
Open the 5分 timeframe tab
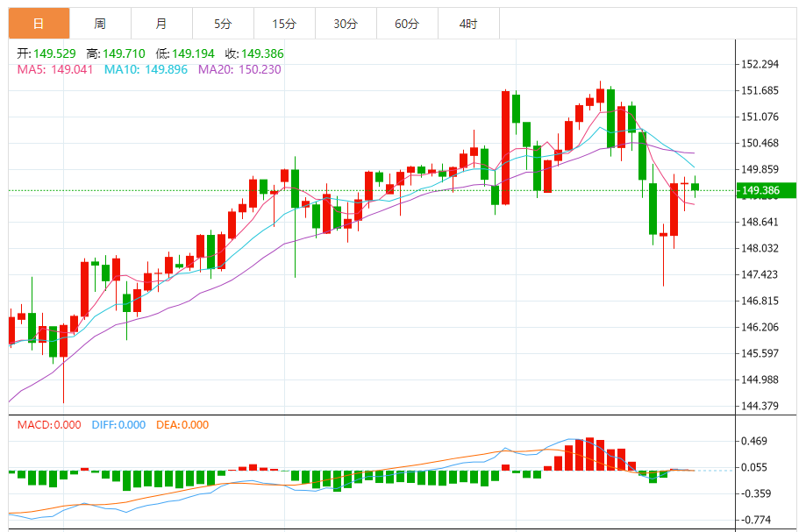223,24
